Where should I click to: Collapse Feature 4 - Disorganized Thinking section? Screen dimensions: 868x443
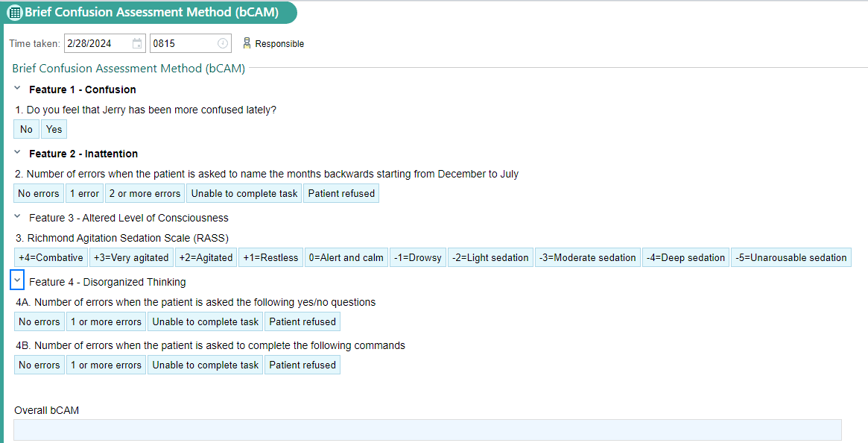click(17, 281)
